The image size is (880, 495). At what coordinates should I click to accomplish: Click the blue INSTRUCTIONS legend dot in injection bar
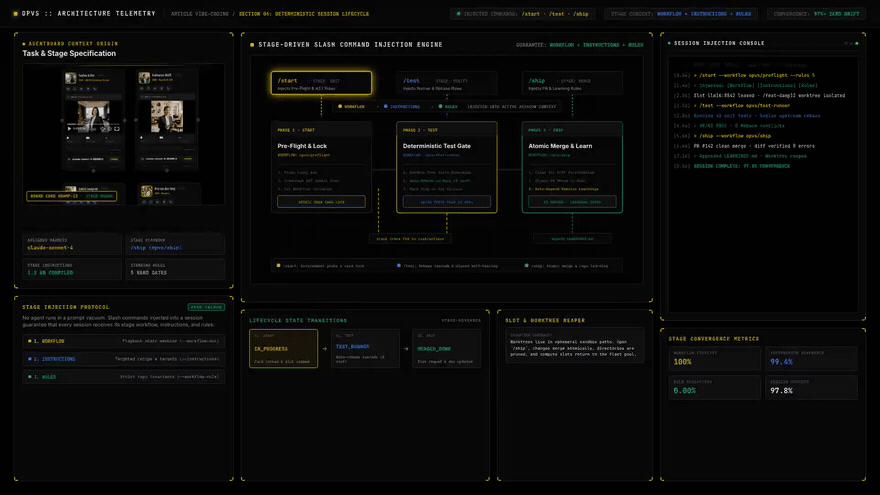(386, 106)
